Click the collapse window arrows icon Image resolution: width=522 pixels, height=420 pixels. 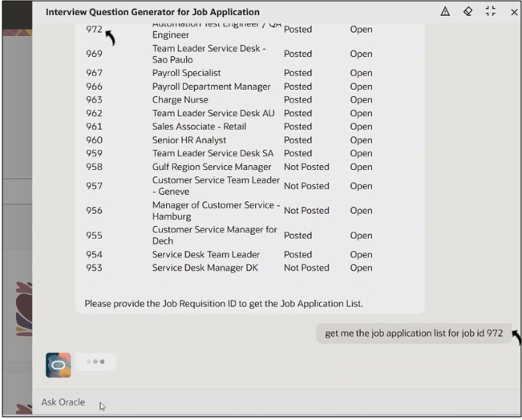click(491, 12)
